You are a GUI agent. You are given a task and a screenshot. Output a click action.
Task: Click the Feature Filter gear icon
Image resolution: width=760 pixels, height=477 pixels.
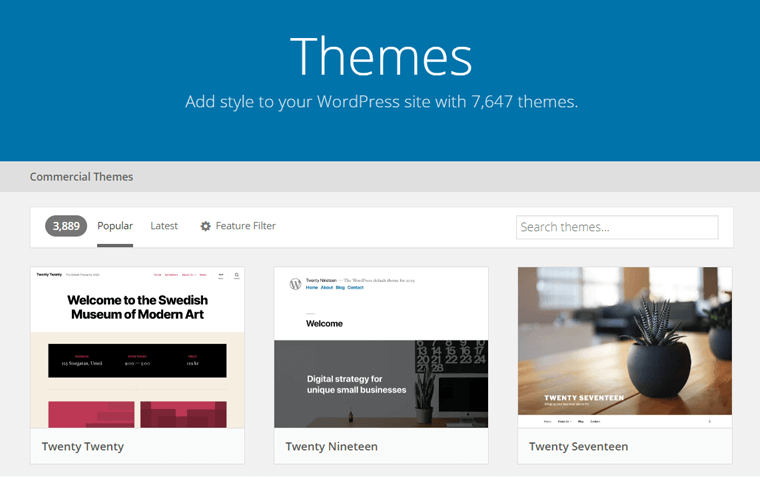206,227
